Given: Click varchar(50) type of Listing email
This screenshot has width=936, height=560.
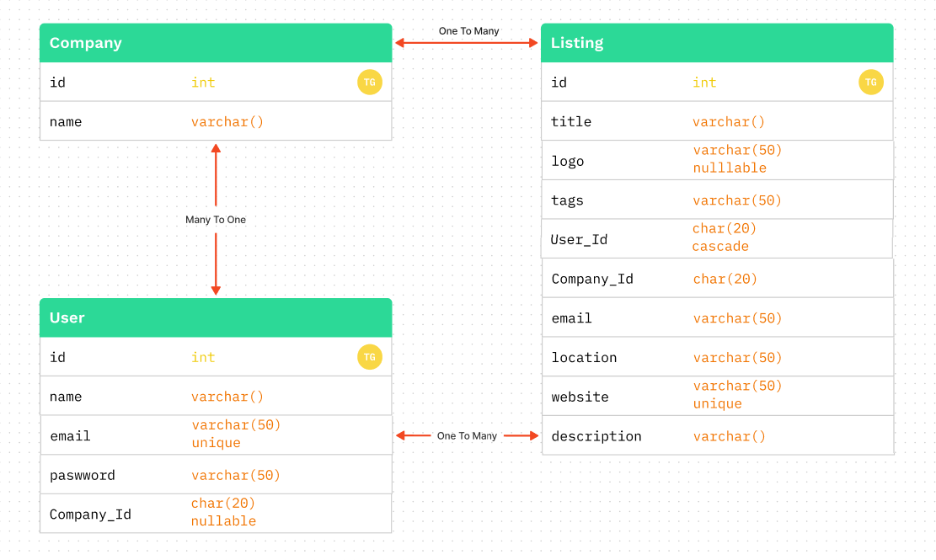Looking at the screenshot, I should coord(737,318).
